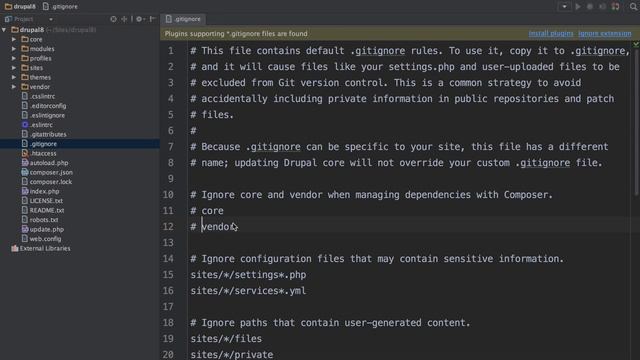The height and width of the screenshot is (360, 640).
Task: Collapse the drupal8 root folder
Action: point(4,30)
